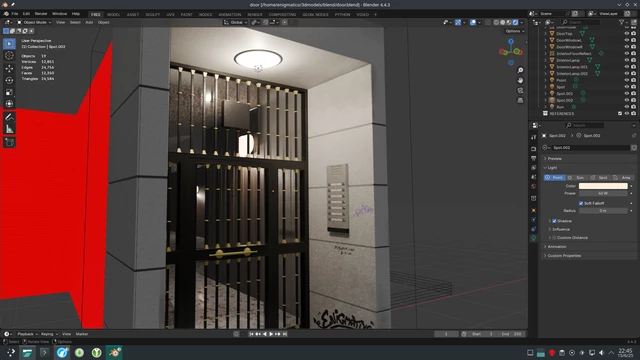
Task: Select the Cursor tool in toolbar
Action: pyautogui.click(x=9, y=56)
